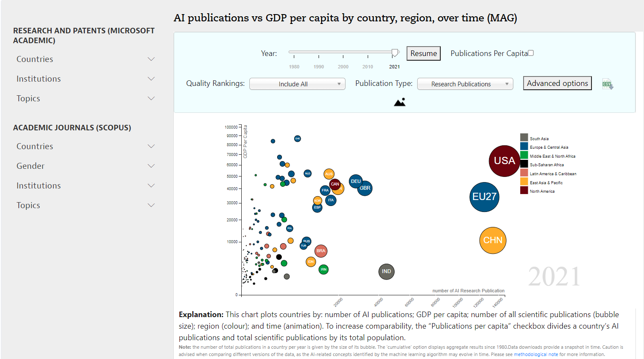Screen dimensions: 644x359
Task: Open Topics under Microsoft Academic section
Action: coord(85,98)
